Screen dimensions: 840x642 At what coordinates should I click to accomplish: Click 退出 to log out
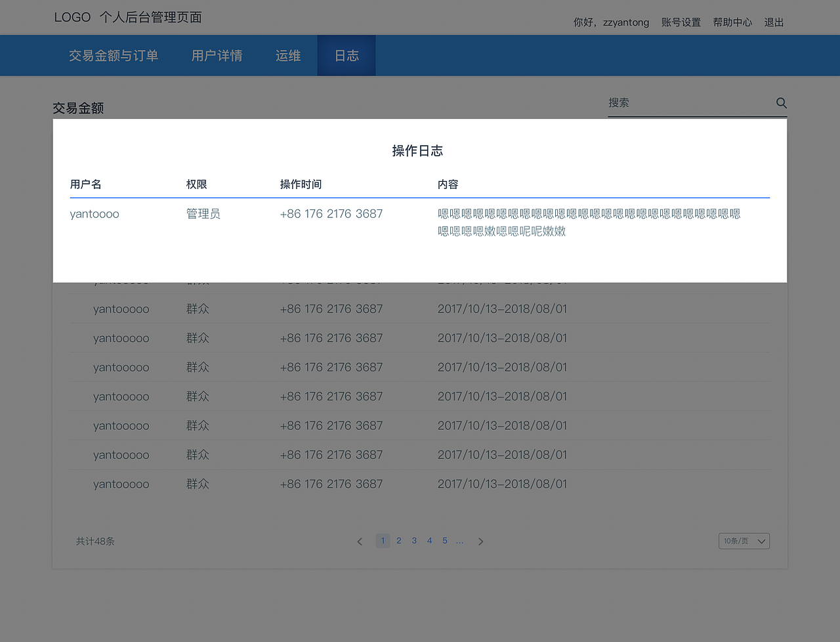coord(774,22)
